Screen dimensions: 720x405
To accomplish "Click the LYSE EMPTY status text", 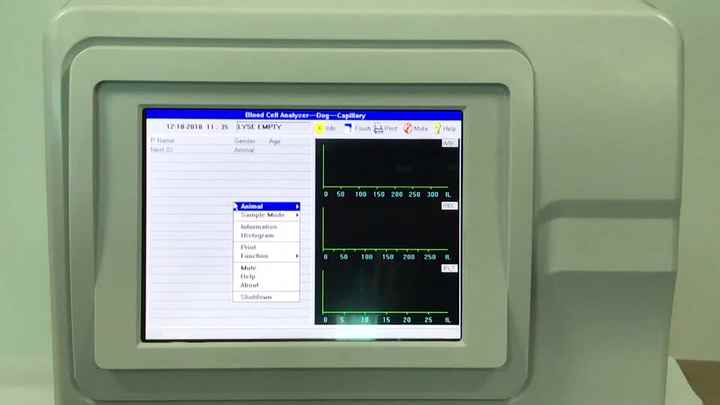I will 259,127.
